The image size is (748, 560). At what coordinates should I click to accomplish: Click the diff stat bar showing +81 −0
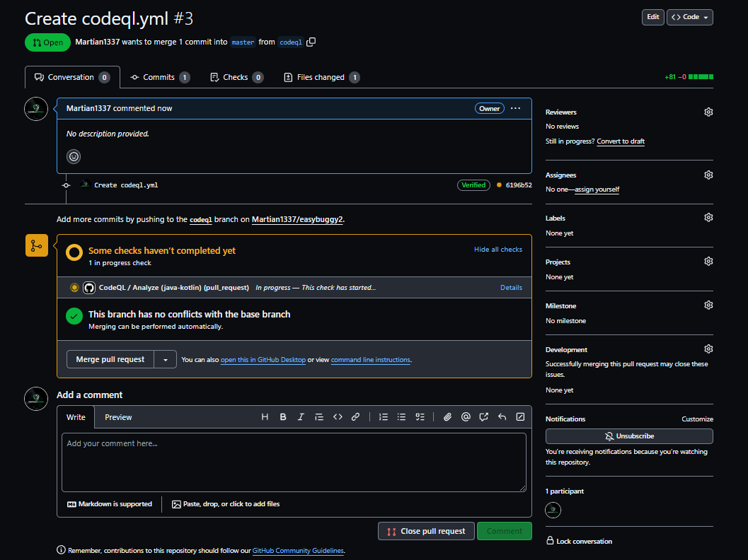pyautogui.click(x=689, y=77)
